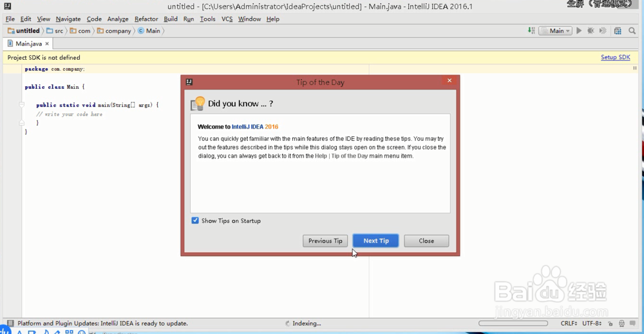Click the IntelliJ logo in main window title
The image size is (644, 334).
(7, 6)
